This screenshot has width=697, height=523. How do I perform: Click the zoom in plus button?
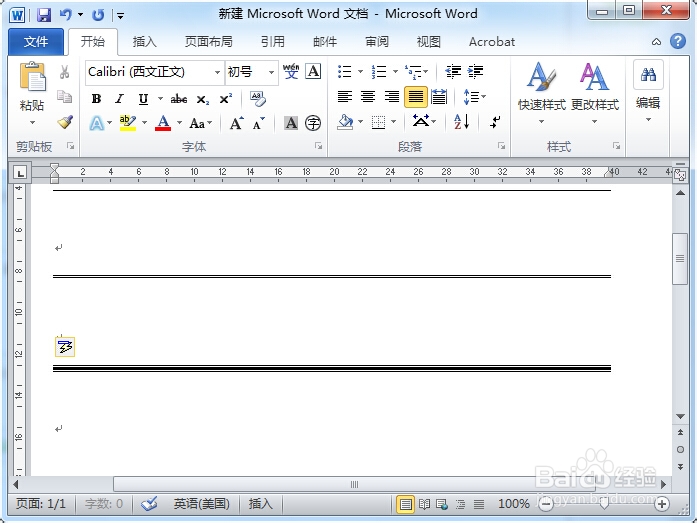(x=661, y=504)
